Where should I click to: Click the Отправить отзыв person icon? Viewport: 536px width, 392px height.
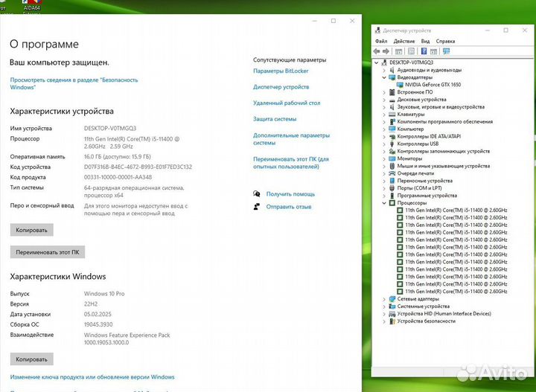pyautogui.click(x=257, y=207)
